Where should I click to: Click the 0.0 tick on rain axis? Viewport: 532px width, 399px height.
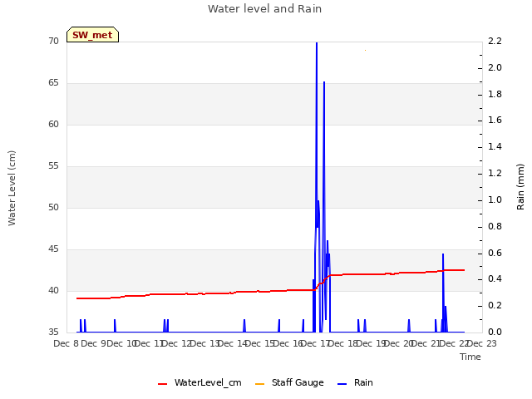click(495, 332)
